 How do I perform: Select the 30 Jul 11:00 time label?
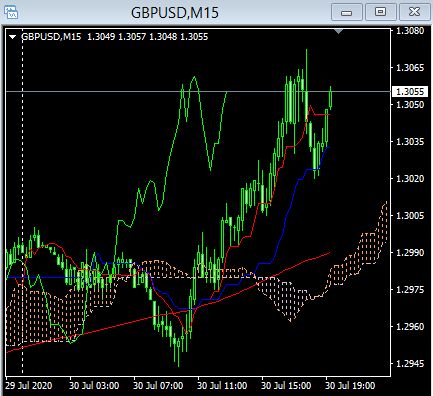[222, 386]
